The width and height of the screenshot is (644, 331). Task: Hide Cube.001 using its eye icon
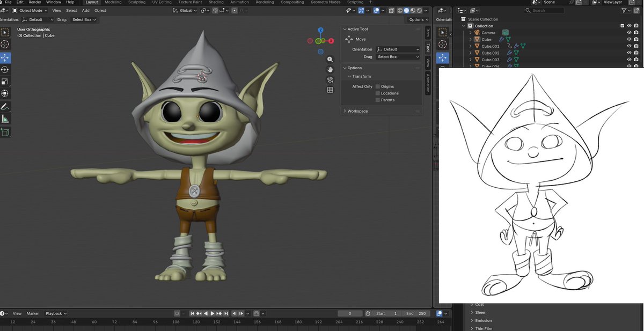pos(630,46)
